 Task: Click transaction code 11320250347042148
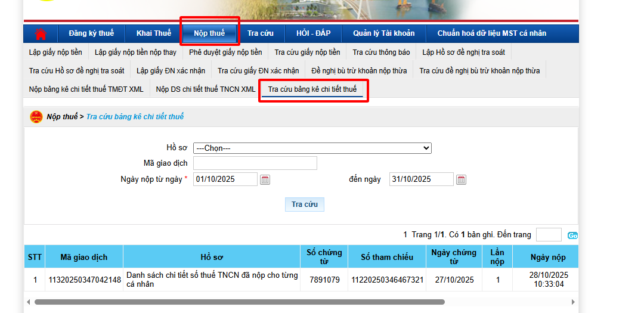click(85, 280)
